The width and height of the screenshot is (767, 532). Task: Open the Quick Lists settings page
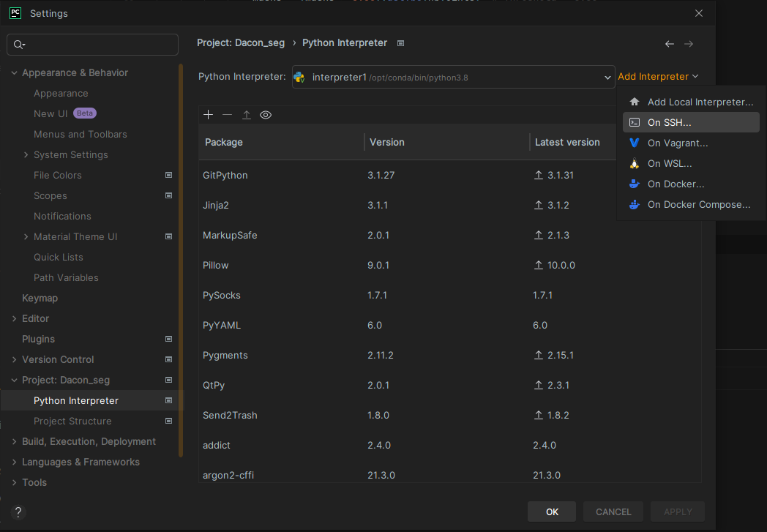59,257
